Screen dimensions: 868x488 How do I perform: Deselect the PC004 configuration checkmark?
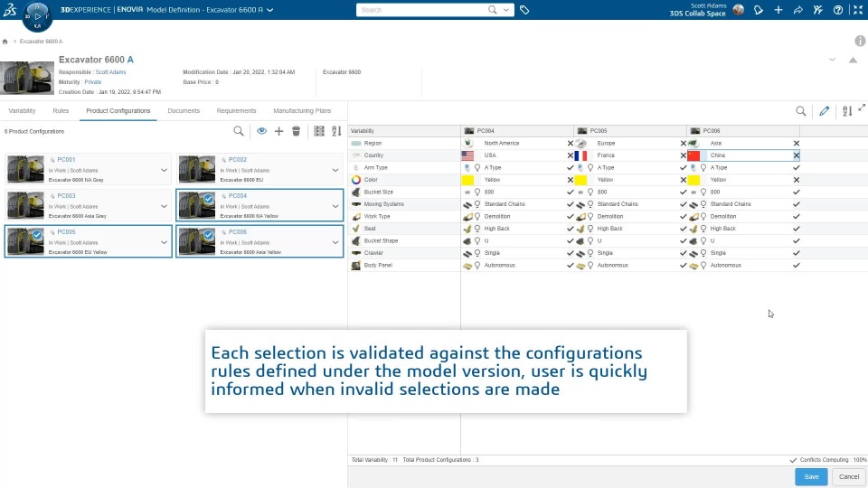(x=208, y=199)
